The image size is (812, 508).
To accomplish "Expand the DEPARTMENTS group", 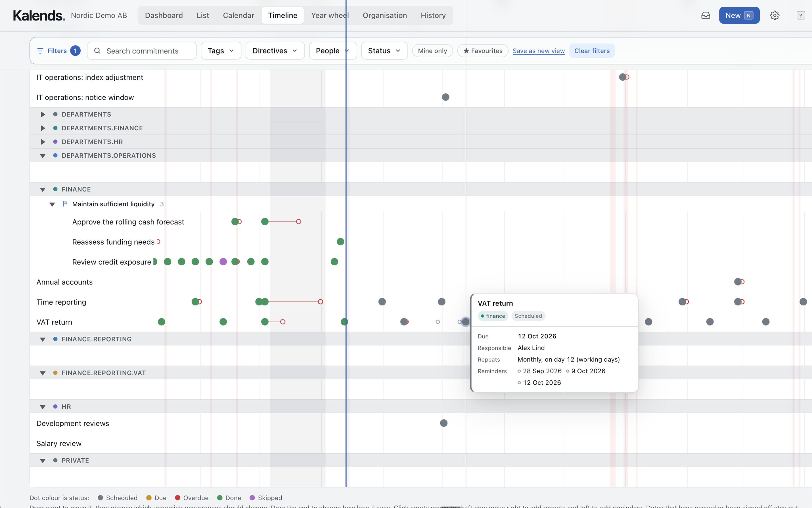I will (x=43, y=114).
